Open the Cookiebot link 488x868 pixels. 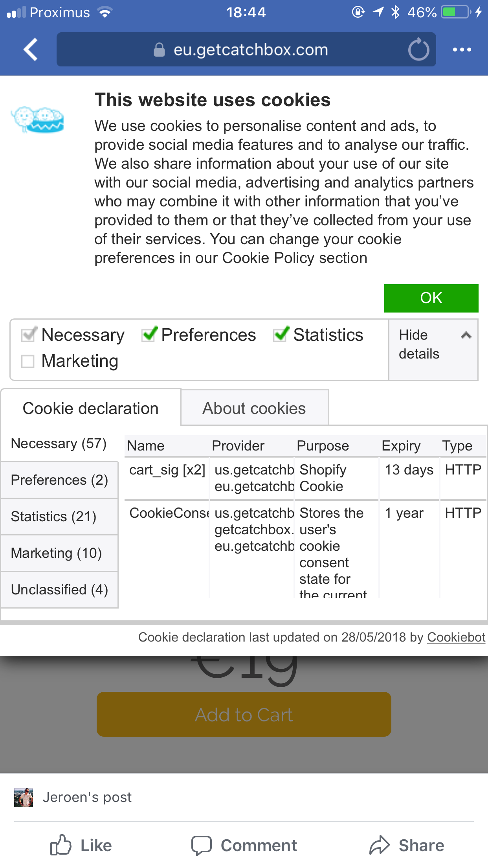click(456, 637)
